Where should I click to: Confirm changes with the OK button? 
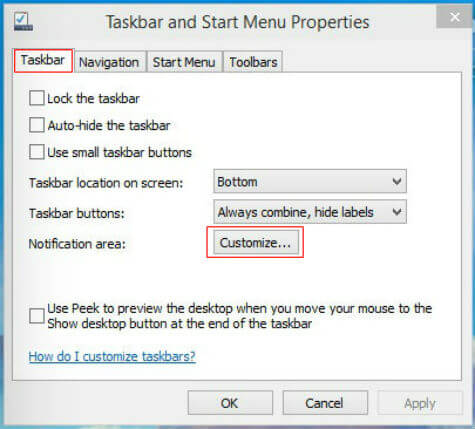[x=230, y=403]
